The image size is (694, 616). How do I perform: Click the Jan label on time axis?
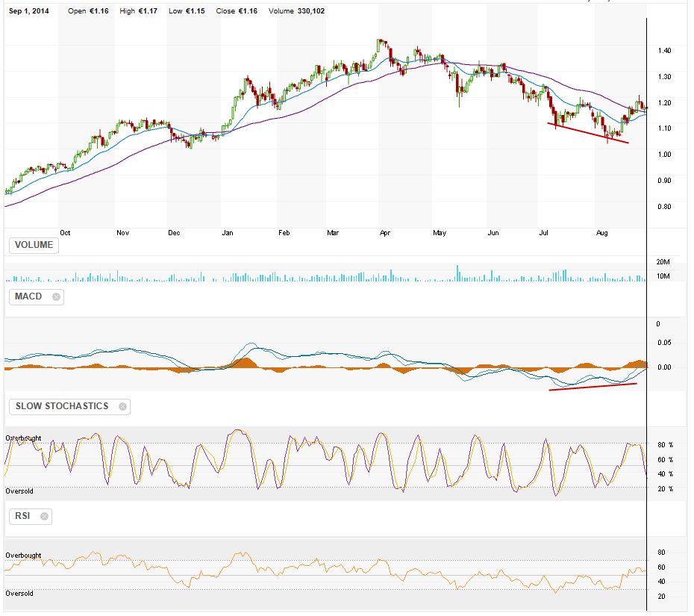click(x=228, y=233)
